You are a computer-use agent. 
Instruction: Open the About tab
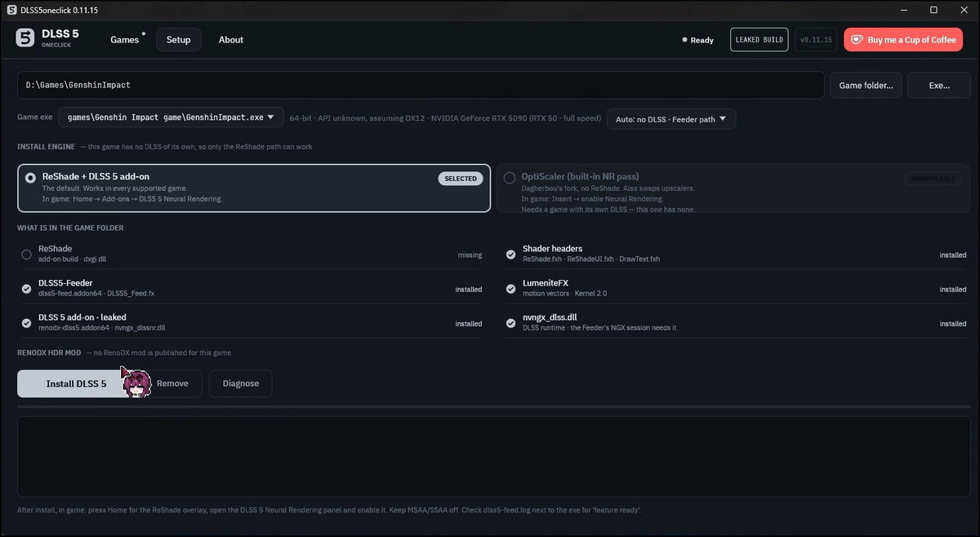pyautogui.click(x=231, y=39)
